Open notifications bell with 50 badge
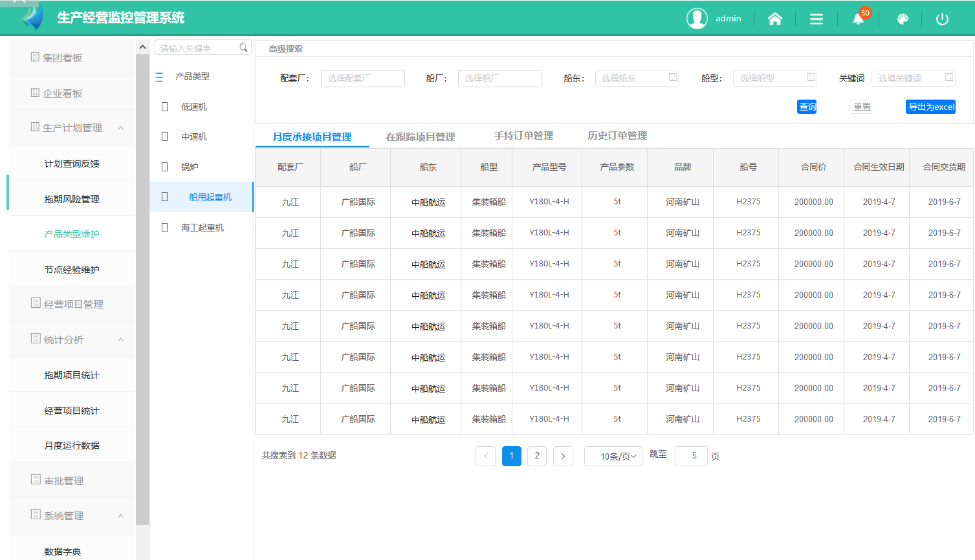This screenshot has width=975, height=560. tap(859, 19)
